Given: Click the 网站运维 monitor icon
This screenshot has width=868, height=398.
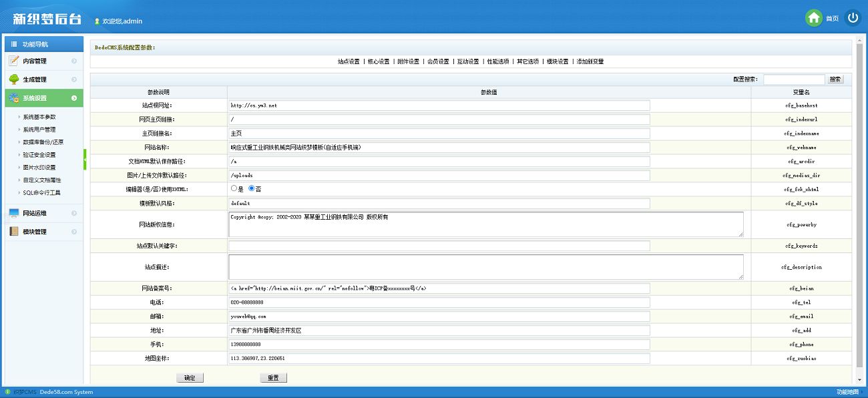Looking at the screenshot, I should point(14,213).
